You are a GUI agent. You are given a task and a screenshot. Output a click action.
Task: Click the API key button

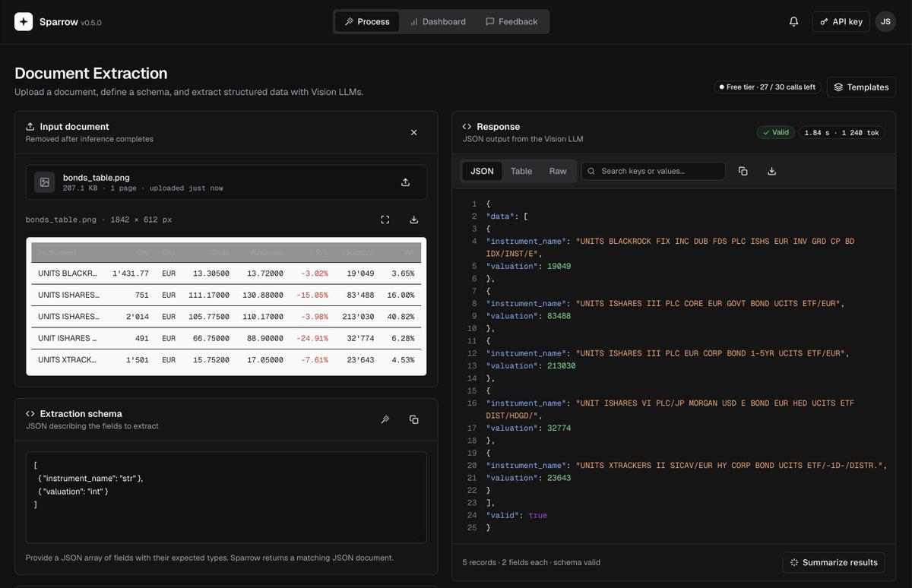[x=841, y=21]
